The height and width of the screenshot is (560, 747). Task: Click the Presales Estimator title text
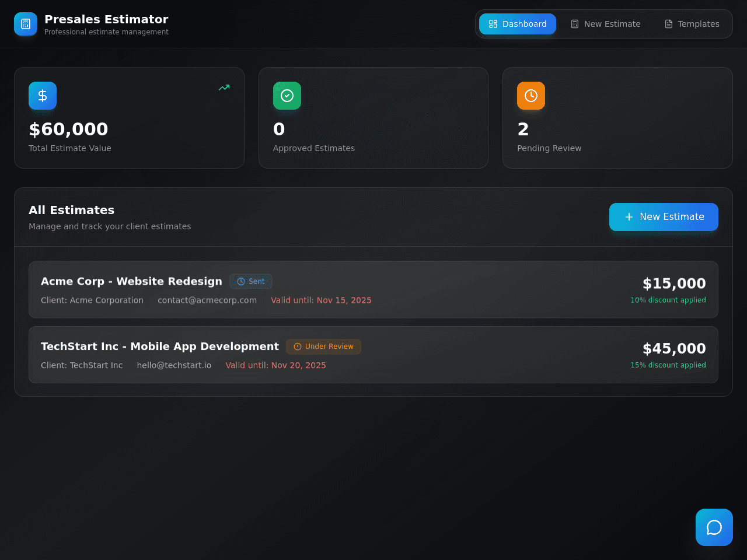[106, 19]
